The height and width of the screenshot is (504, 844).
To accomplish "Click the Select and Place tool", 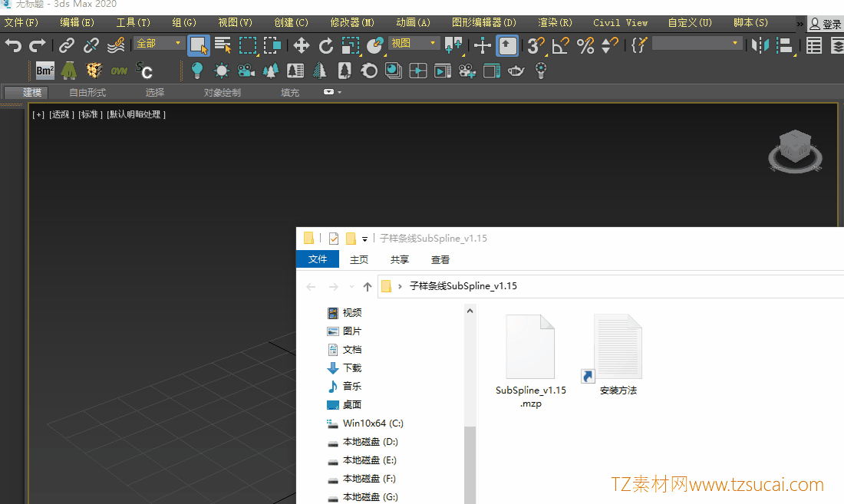I will [374, 45].
